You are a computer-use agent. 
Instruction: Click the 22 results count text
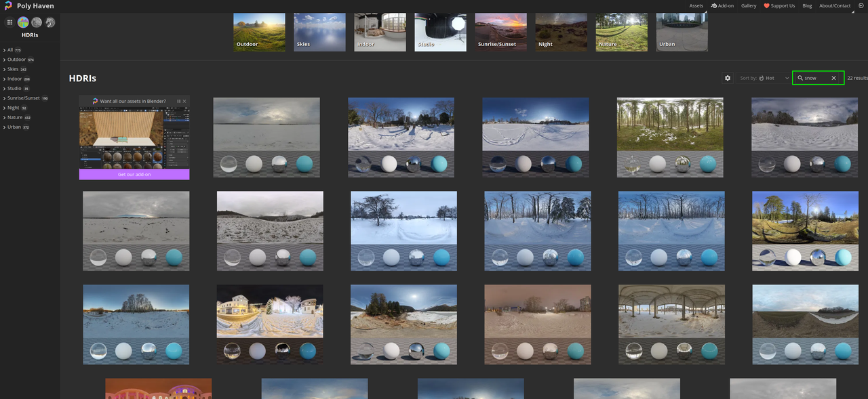click(857, 78)
